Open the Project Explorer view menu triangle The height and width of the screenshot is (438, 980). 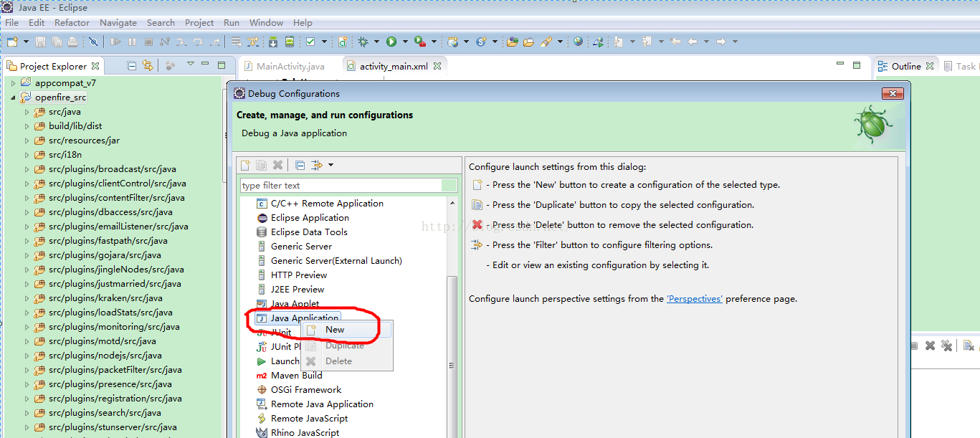(x=191, y=65)
